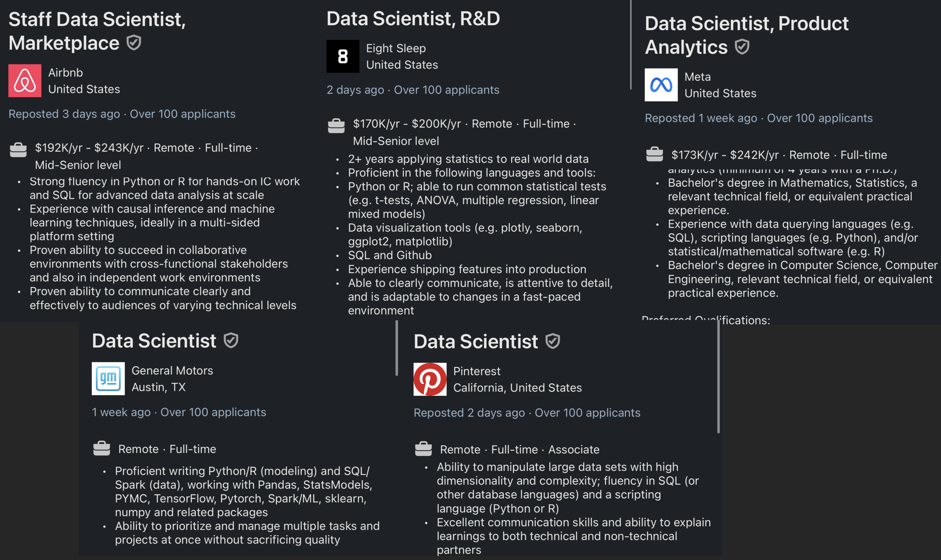Click scrollbar on Meta job description panel
941x560 pixels.
pyautogui.click(x=630, y=45)
